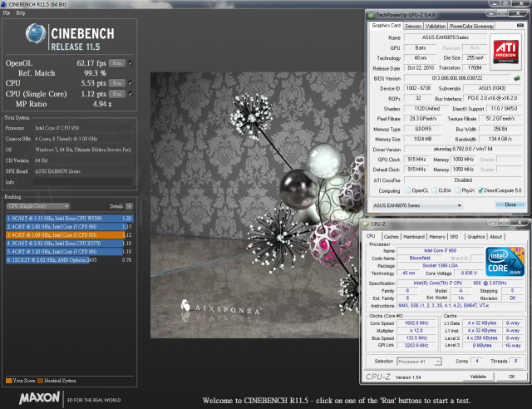Click the AIXSPONZA logo in the render
Viewport: 532px width, 409px height.
[x=221, y=308]
